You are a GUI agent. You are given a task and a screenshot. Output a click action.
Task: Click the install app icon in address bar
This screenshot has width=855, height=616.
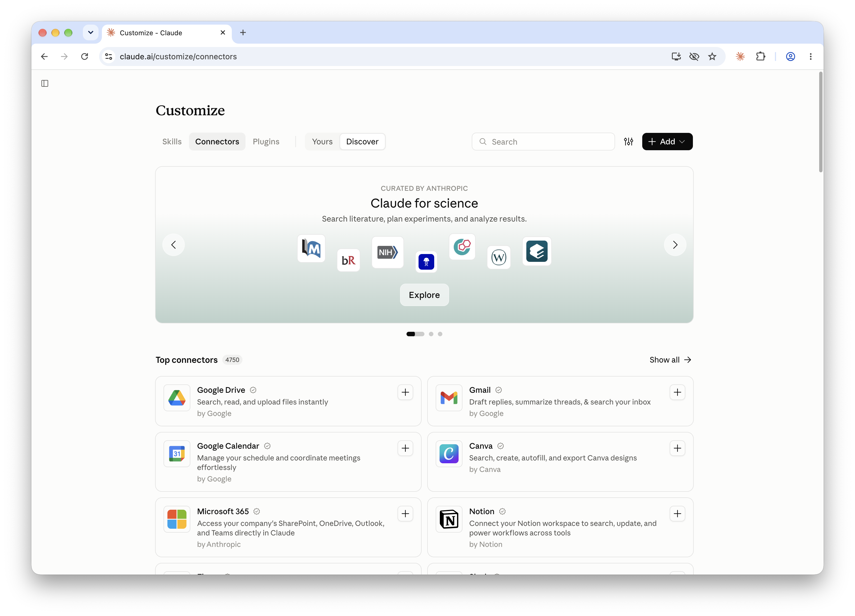pyautogui.click(x=676, y=57)
